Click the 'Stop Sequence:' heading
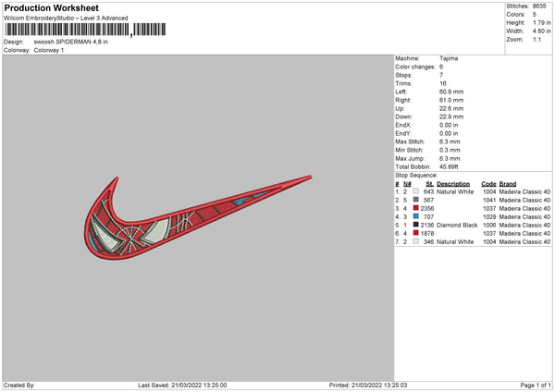This screenshot has width=555, height=392. pos(416,176)
